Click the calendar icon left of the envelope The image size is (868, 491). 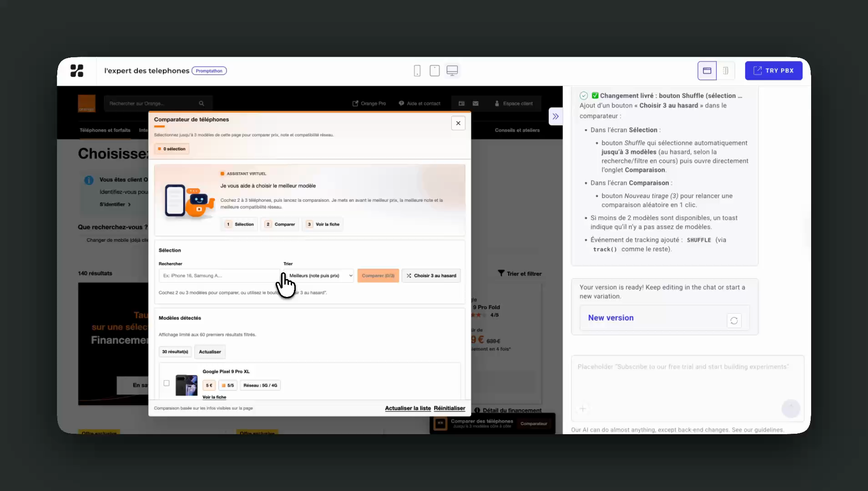461,103
